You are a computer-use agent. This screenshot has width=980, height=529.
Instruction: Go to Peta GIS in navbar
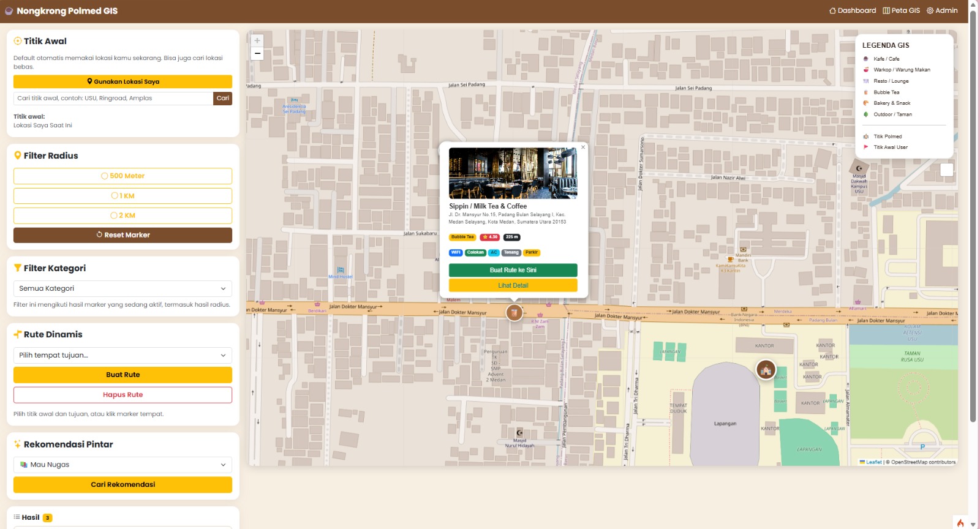coord(901,10)
